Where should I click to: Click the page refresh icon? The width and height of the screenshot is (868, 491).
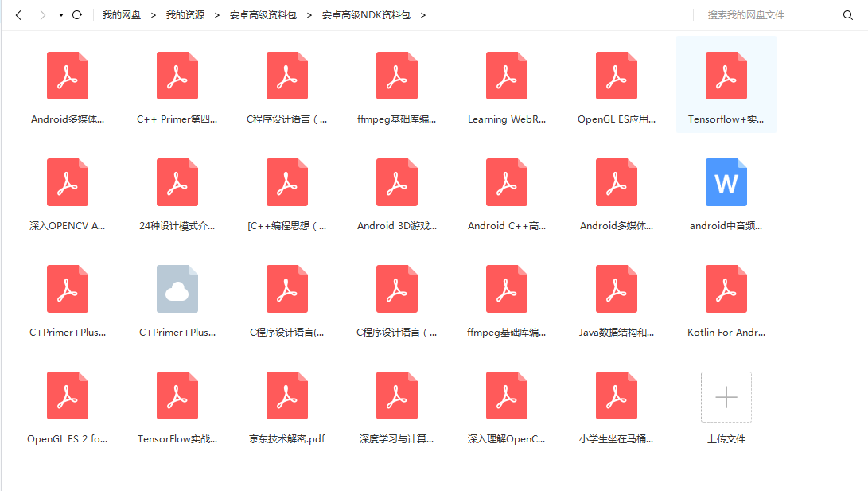click(77, 14)
